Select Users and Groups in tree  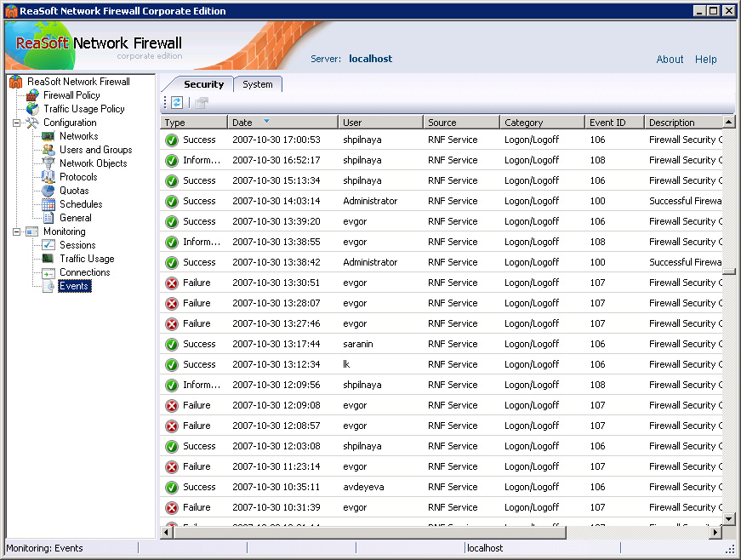tap(96, 150)
